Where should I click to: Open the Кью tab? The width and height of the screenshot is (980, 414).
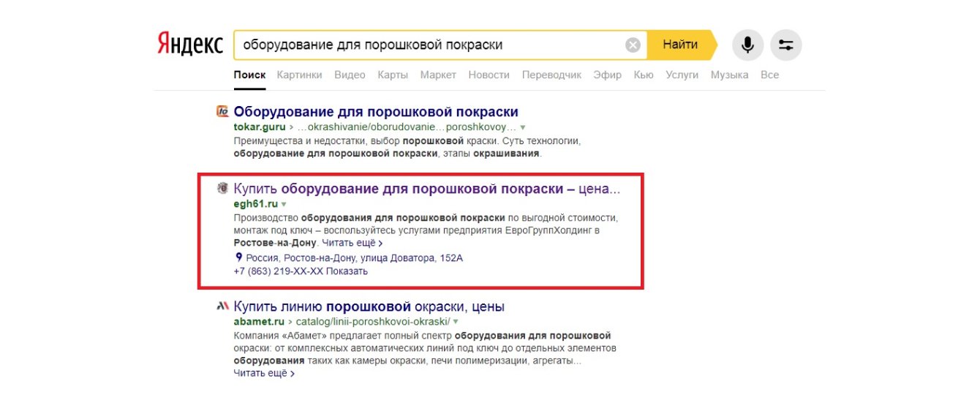coord(644,75)
